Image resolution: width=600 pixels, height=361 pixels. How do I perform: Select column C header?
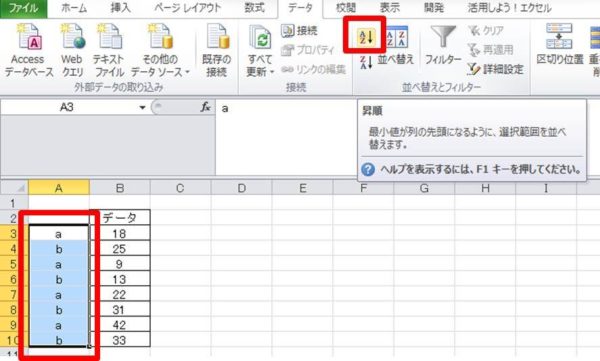(180, 188)
